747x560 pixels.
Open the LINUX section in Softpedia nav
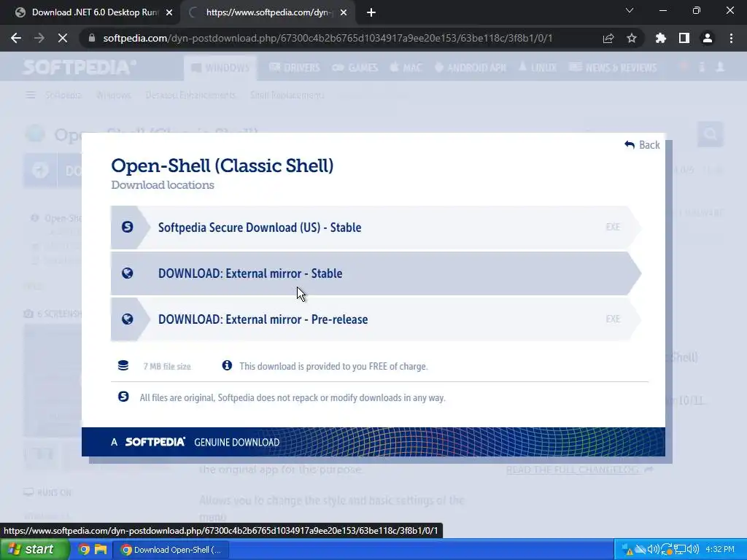538,68
